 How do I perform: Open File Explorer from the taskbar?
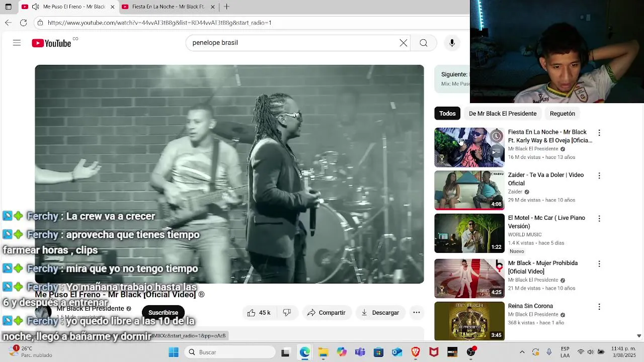[x=323, y=352]
